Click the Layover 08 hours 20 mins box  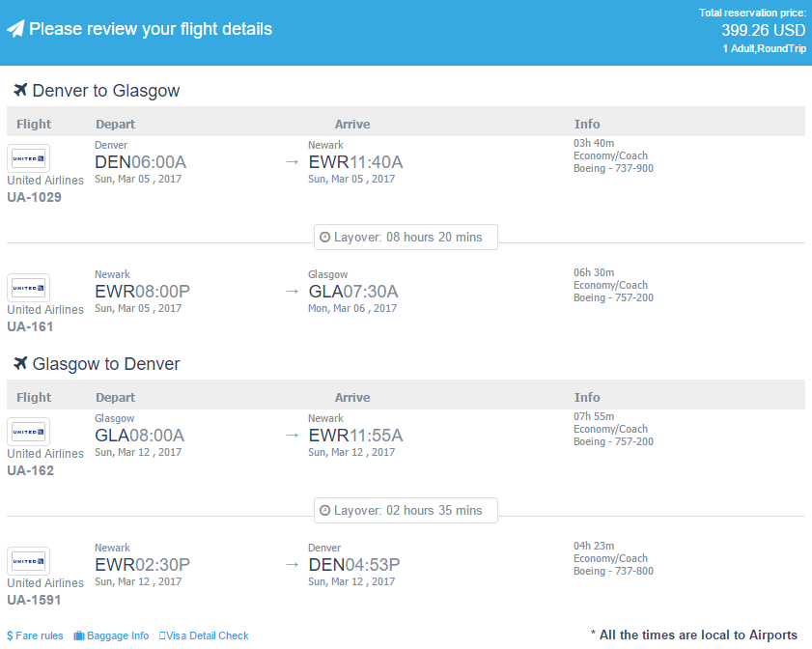[x=406, y=238]
